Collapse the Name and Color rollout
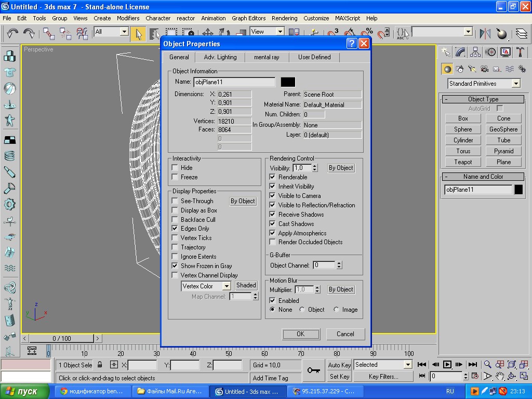The image size is (532, 399). pos(483,177)
